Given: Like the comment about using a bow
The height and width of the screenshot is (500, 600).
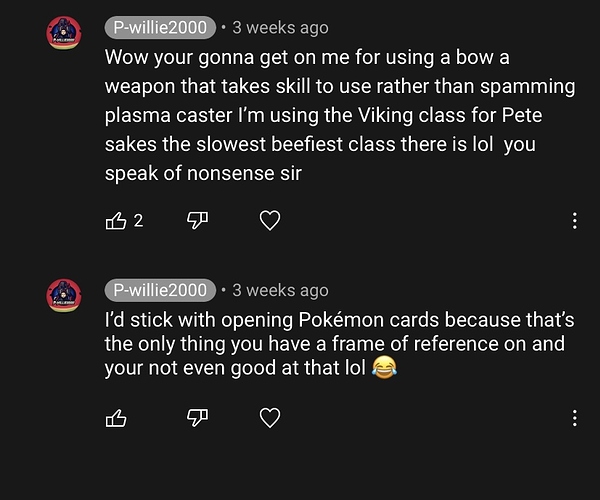Looking at the screenshot, I should [116, 220].
